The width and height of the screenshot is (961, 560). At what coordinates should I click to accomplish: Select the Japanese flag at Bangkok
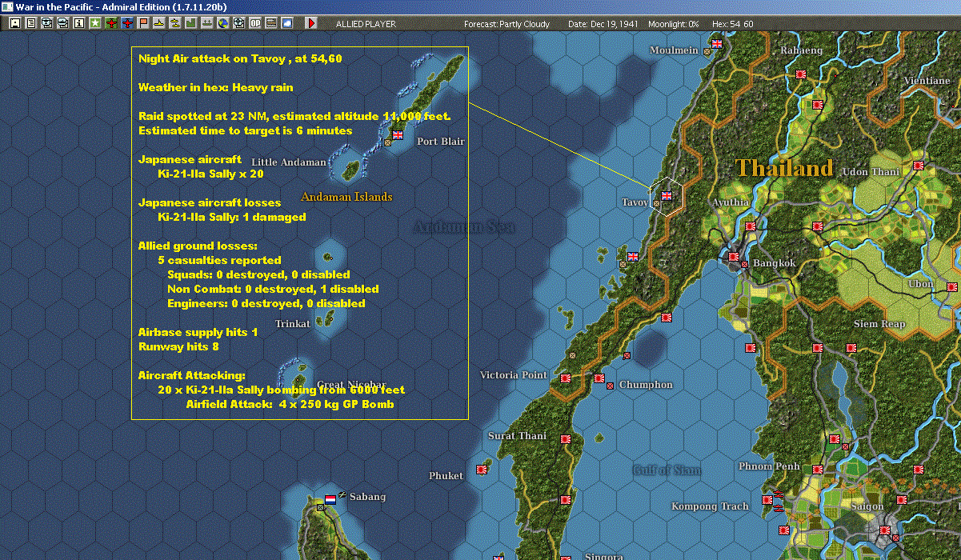[x=734, y=257]
